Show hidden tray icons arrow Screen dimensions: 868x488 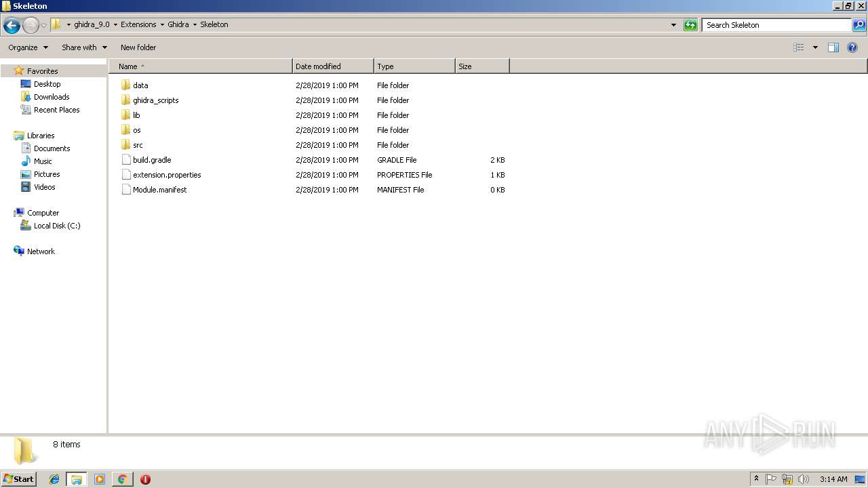(756, 479)
